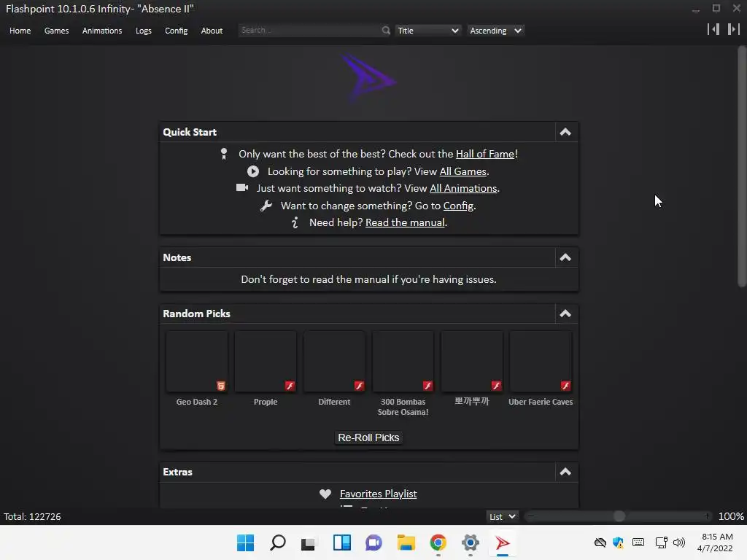Click the play icon beside All Games
The height and width of the screenshot is (560, 747).
click(x=253, y=171)
